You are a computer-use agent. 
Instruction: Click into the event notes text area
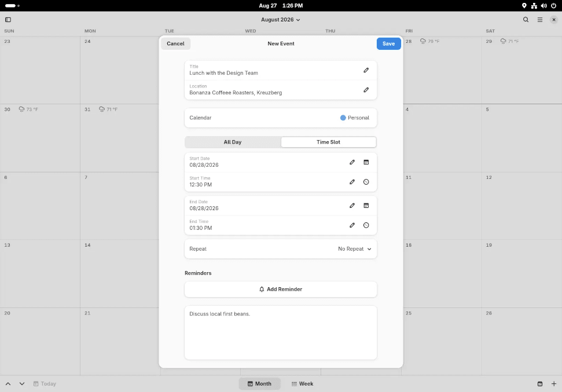pos(281,333)
